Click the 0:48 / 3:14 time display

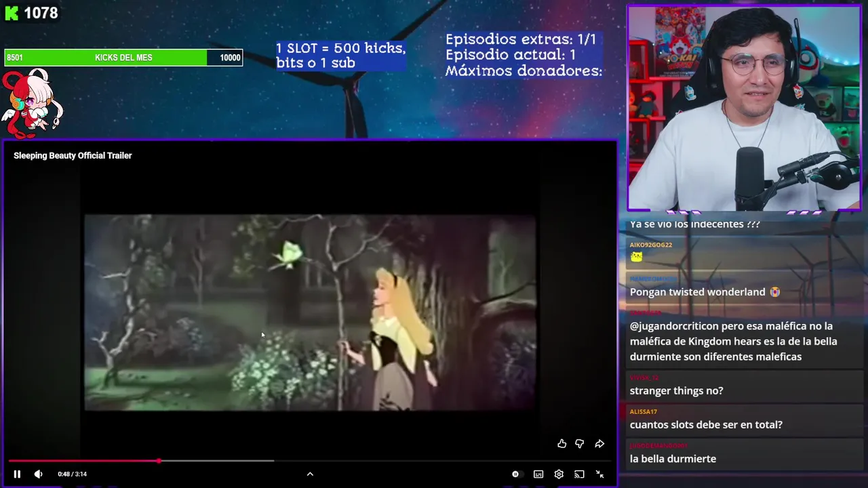point(73,474)
